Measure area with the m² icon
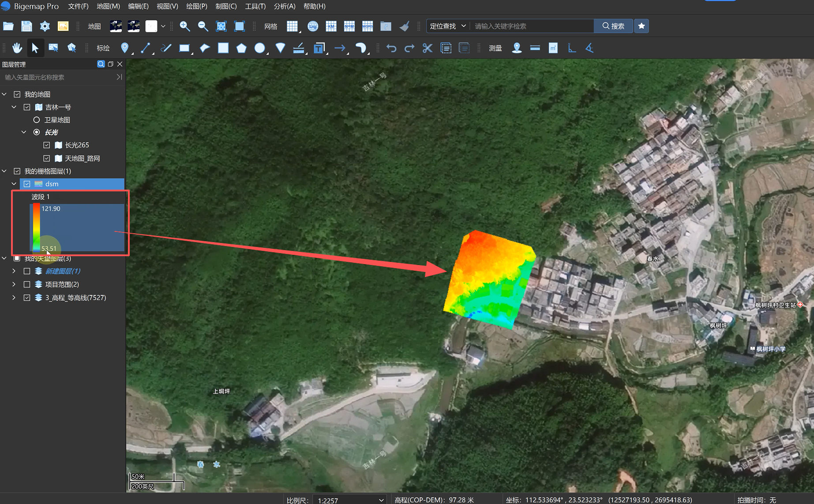 [x=553, y=48]
